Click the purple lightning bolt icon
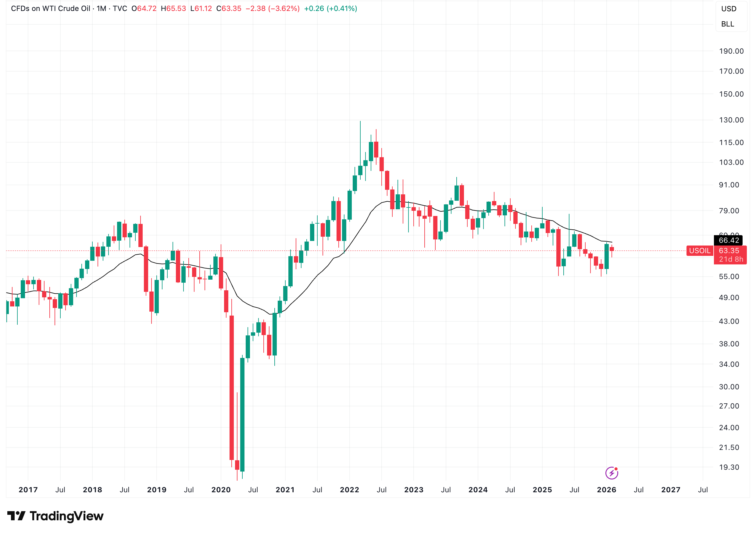Image resolution: width=756 pixels, height=534 pixels. coord(612,473)
